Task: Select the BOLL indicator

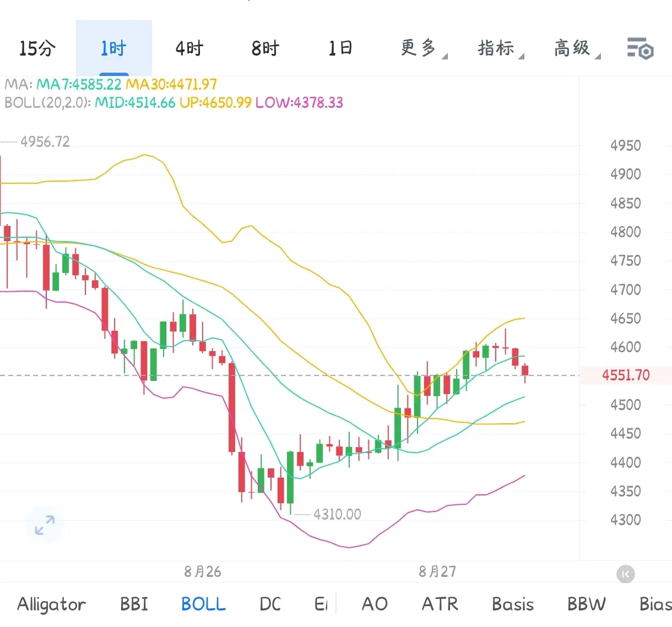Action: 203,604
